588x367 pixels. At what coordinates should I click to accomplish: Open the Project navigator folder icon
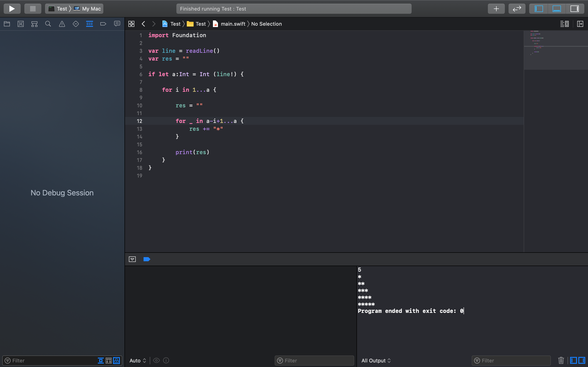[x=7, y=24]
